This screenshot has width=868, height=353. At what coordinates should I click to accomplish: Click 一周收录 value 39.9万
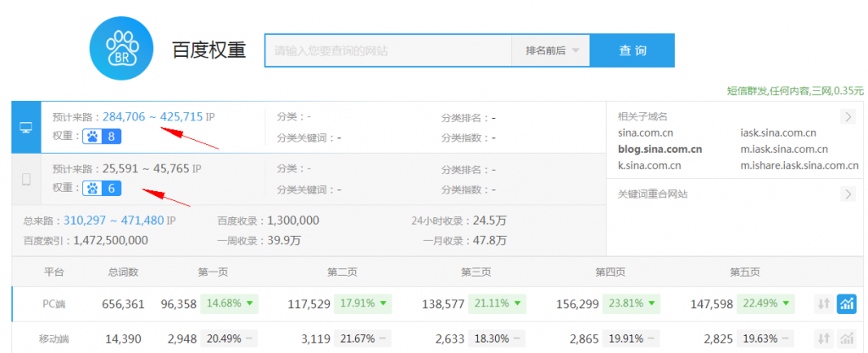tap(284, 240)
